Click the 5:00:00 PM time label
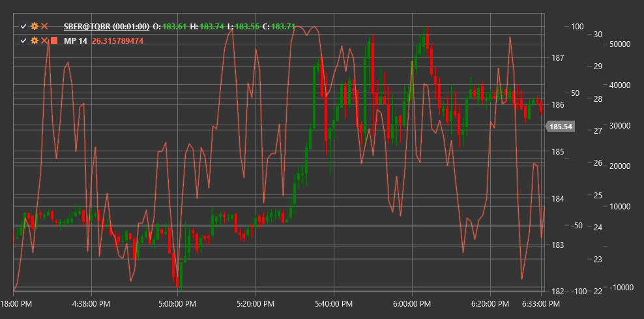Viewport: 644px width, 319px height. tap(177, 304)
